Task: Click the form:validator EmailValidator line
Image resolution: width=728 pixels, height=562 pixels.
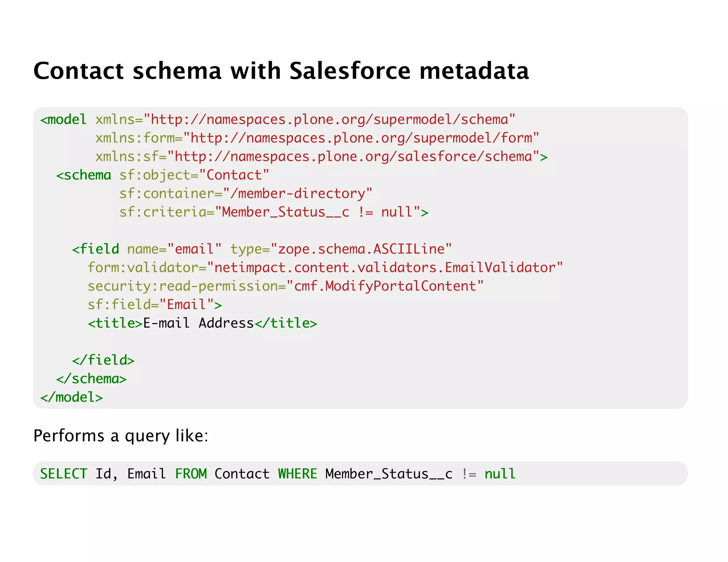Action: [325, 268]
